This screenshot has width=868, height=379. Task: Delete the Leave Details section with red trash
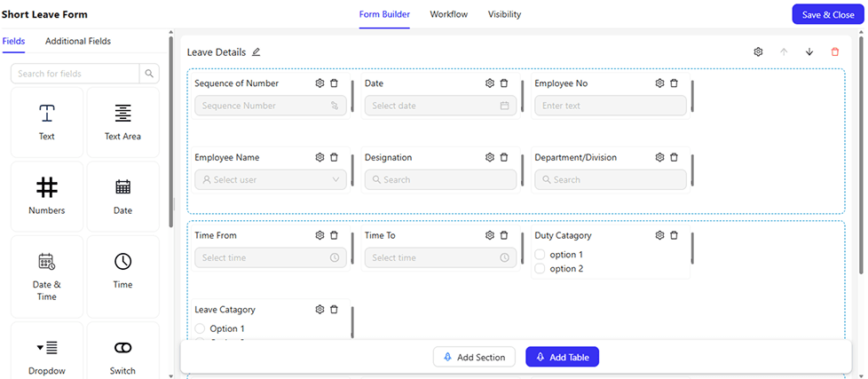tap(834, 52)
